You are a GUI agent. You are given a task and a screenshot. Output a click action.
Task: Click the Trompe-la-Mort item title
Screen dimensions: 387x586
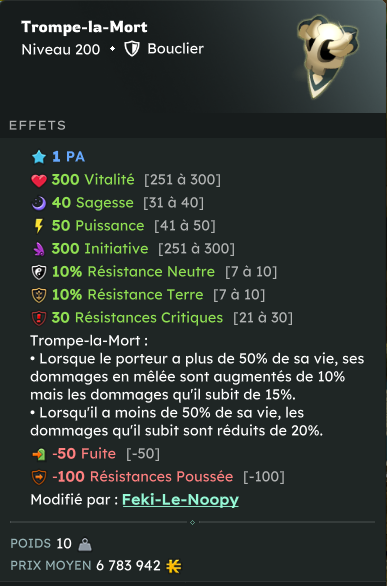coord(84,27)
